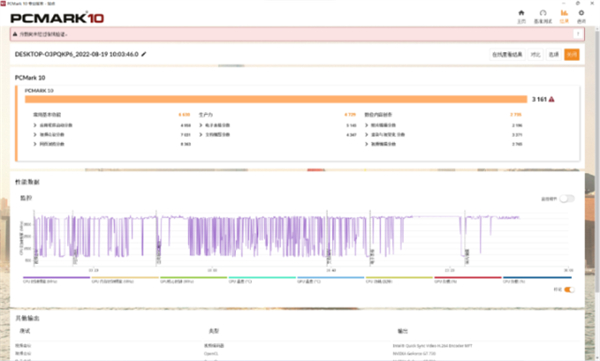Click the Compare button

coord(535,54)
